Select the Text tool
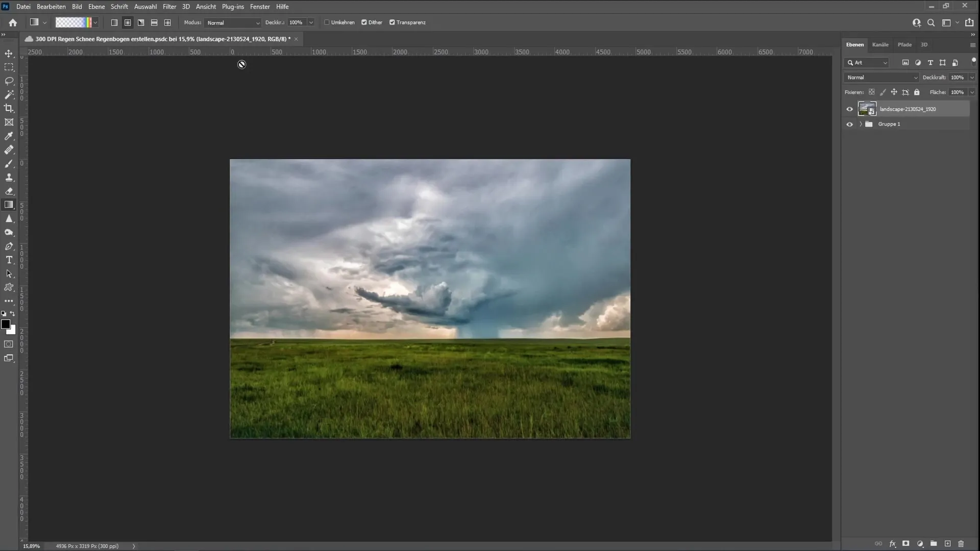This screenshot has width=980, height=551. point(9,260)
